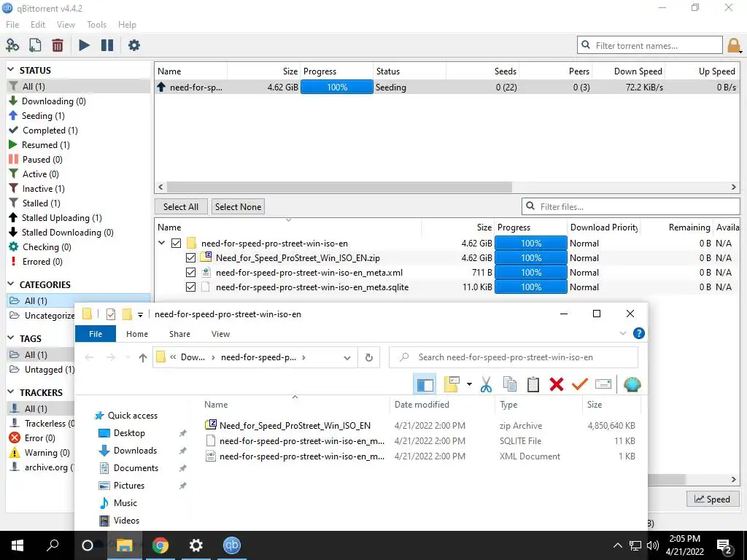Image resolution: width=747 pixels, height=560 pixels.
Task: Click the zip file's 100% progress bar
Action: (531, 257)
